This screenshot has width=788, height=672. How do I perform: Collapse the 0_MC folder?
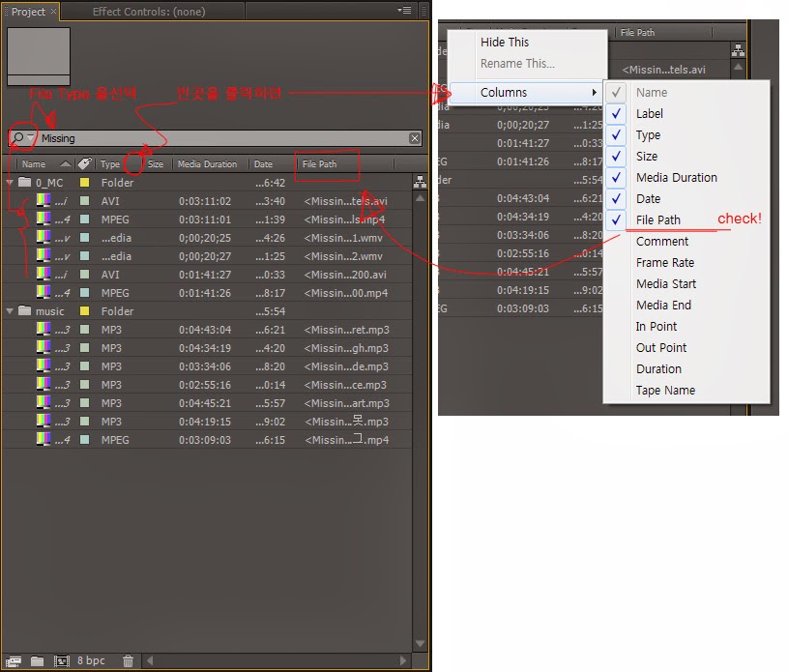click(9, 181)
